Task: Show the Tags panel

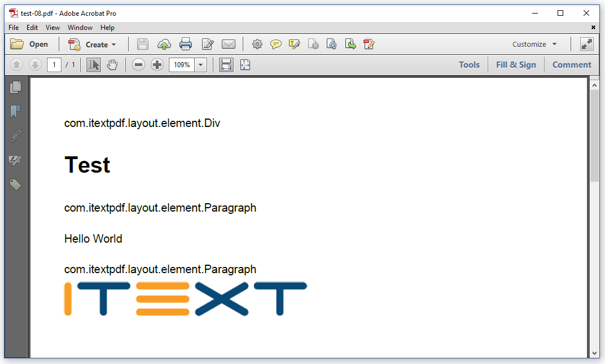Action: pyautogui.click(x=15, y=185)
